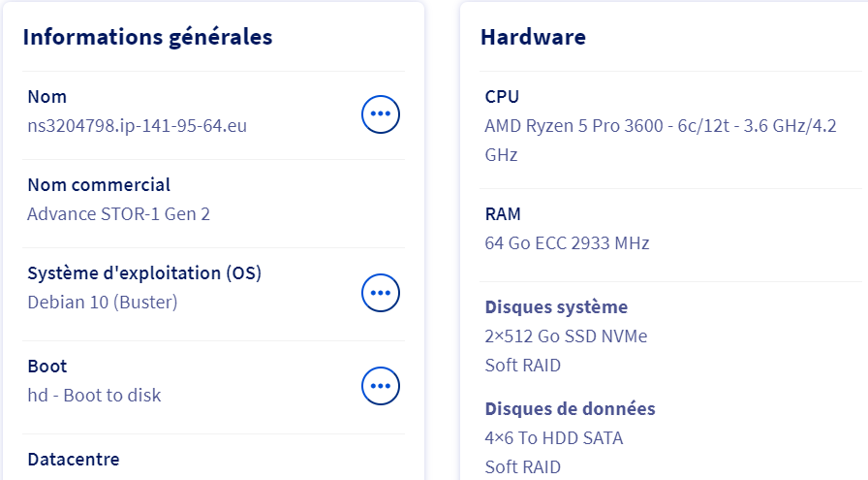Viewport: 868px width, 480px height.
Task: Click the hd - Boot to disk value
Action: coord(94,395)
